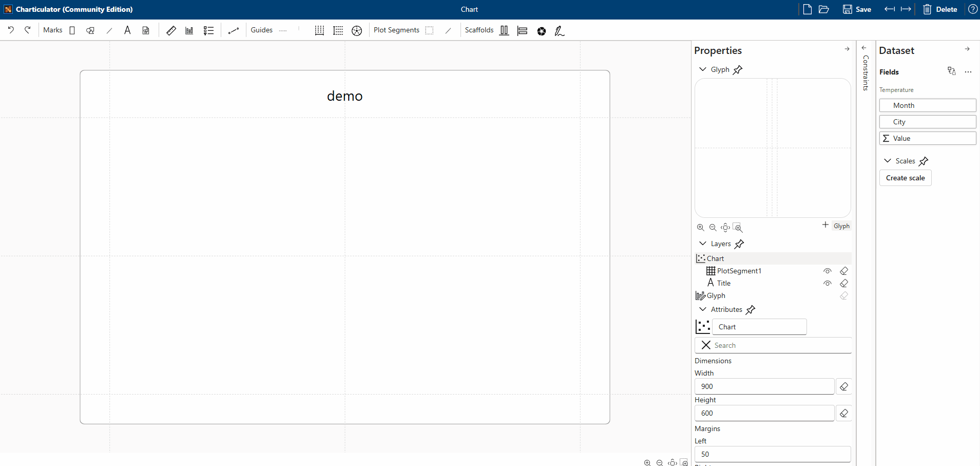The image size is (980, 466).
Task: Select the polar guide tool
Action: point(356,30)
